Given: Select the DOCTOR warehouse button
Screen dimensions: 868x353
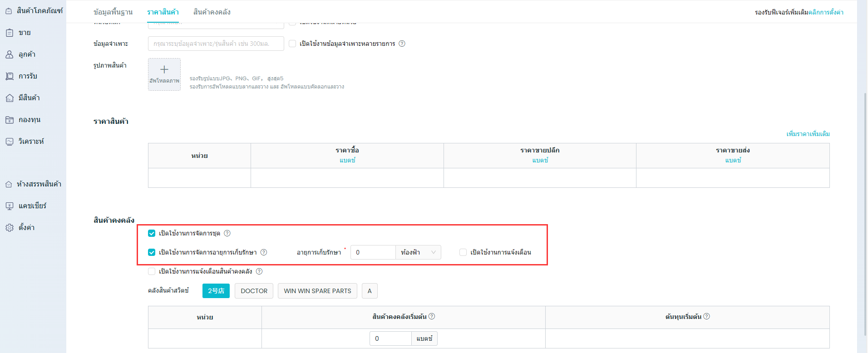Looking at the screenshot, I should [254, 291].
